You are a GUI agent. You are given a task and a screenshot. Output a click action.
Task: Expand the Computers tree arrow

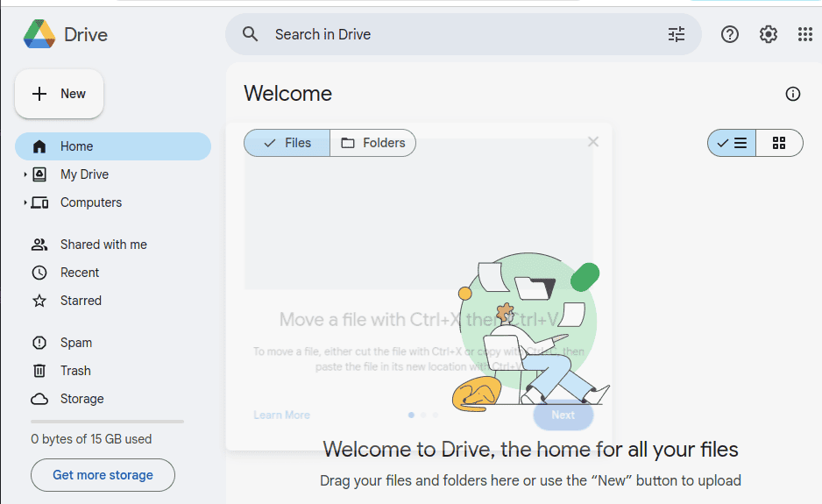coord(25,202)
